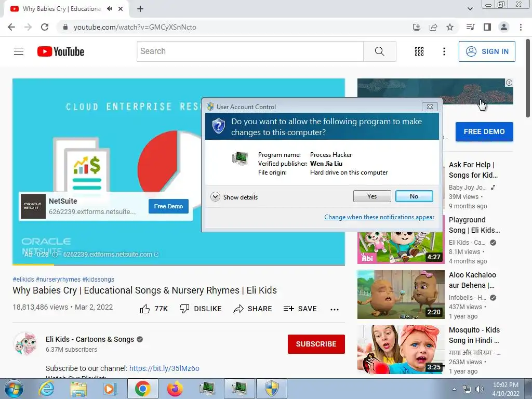Click the SIGN IN button
532x399 pixels.
point(487,51)
